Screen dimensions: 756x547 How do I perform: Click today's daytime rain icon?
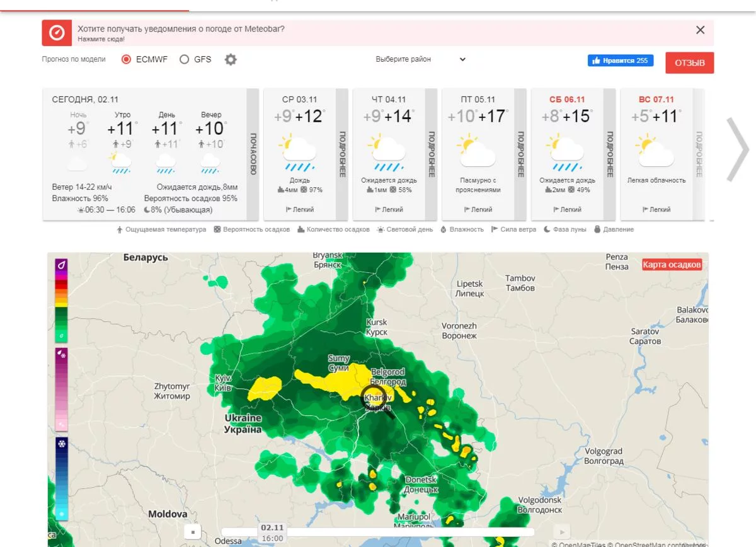[x=166, y=163]
